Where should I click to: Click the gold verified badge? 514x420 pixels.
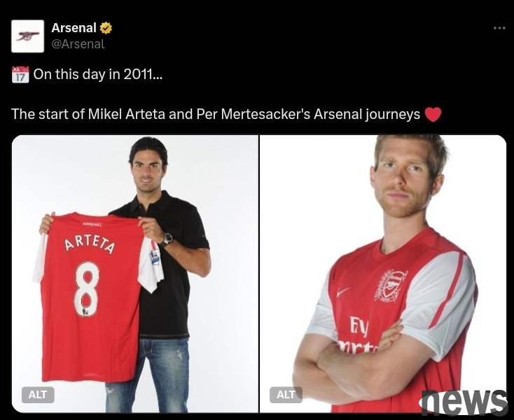pyautogui.click(x=106, y=28)
